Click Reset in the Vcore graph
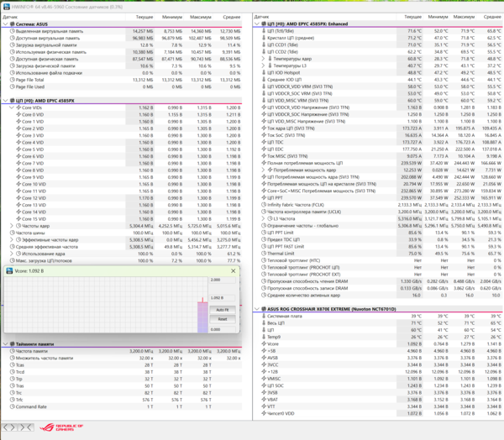This screenshot has width=504, height=440. click(223, 319)
